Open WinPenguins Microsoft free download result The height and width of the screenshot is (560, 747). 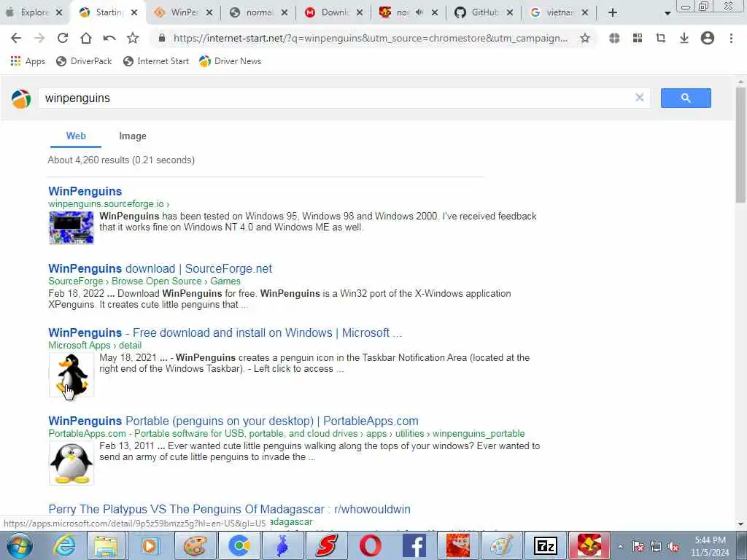click(225, 332)
